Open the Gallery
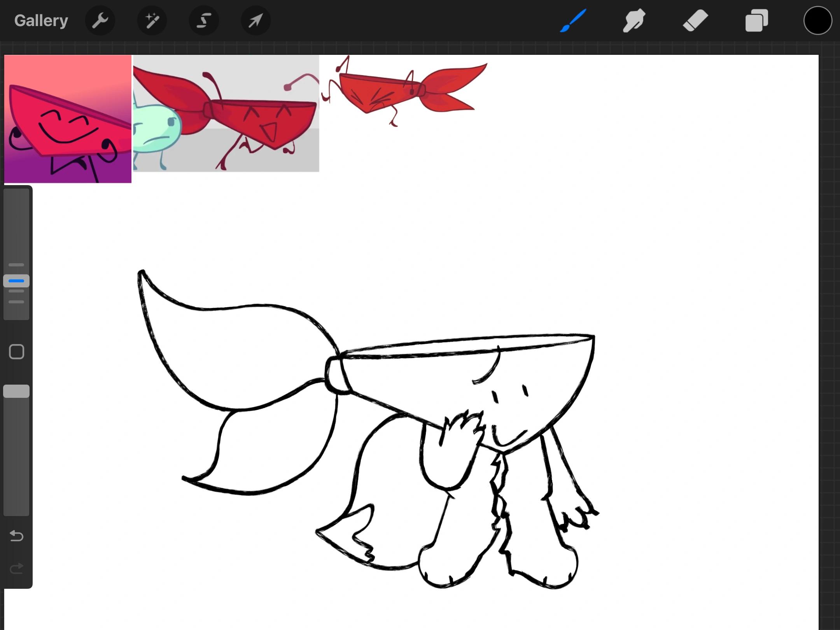 click(41, 20)
